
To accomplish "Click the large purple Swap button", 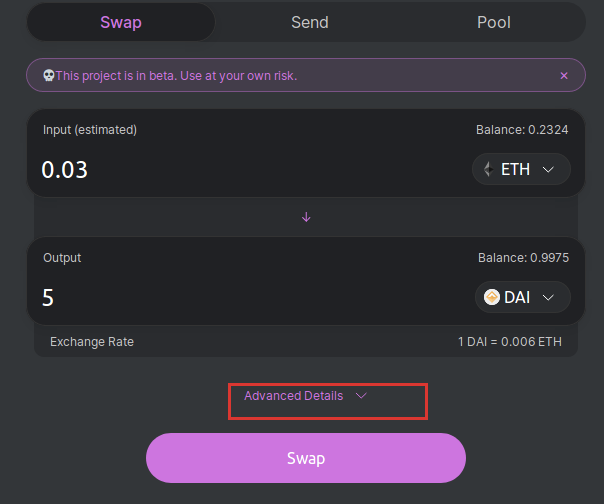I will [306, 458].
